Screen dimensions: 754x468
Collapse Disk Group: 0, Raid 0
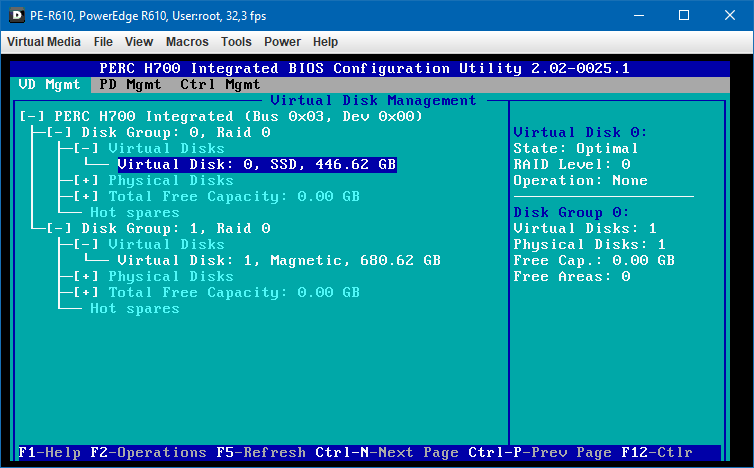59,132
